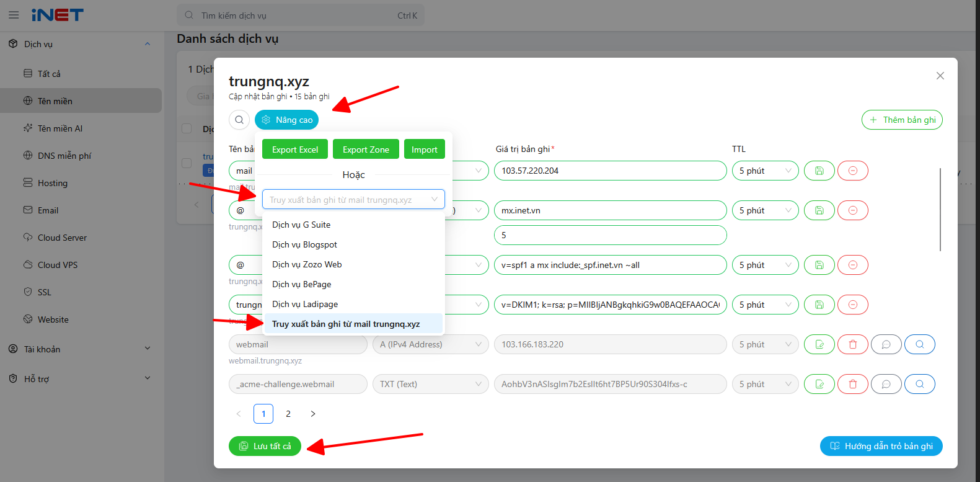980x482 pixels.
Task: Go to page 2 of records
Action: [x=288, y=414]
